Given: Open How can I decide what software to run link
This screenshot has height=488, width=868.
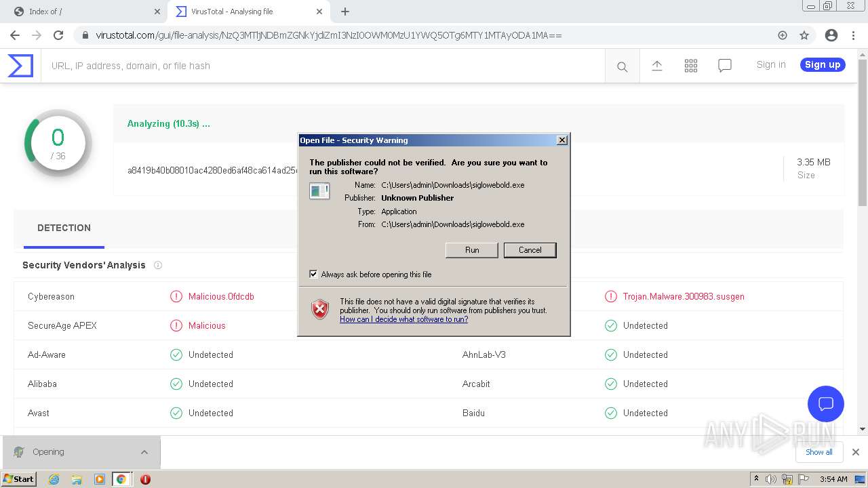Looking at the screenshot, I should (403, 319).
